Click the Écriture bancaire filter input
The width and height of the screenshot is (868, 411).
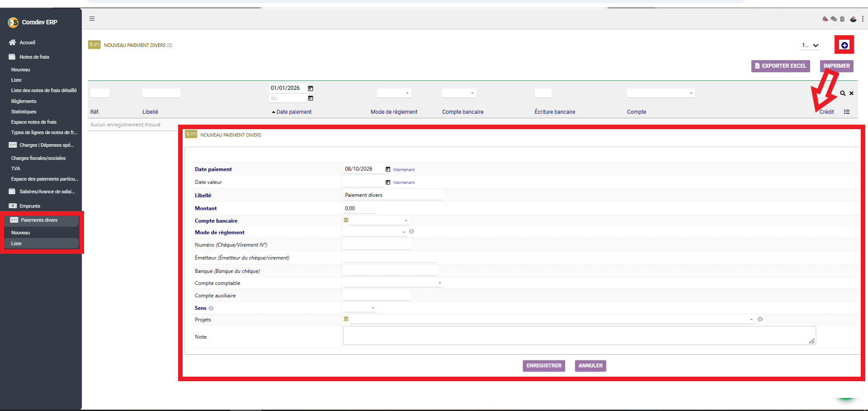click(543, 93)
